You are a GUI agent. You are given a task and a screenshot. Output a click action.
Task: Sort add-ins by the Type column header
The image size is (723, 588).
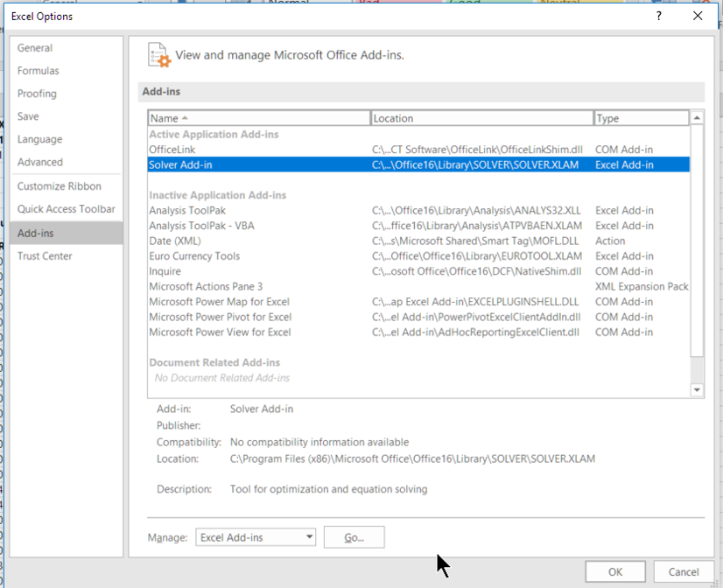[642, 118]
